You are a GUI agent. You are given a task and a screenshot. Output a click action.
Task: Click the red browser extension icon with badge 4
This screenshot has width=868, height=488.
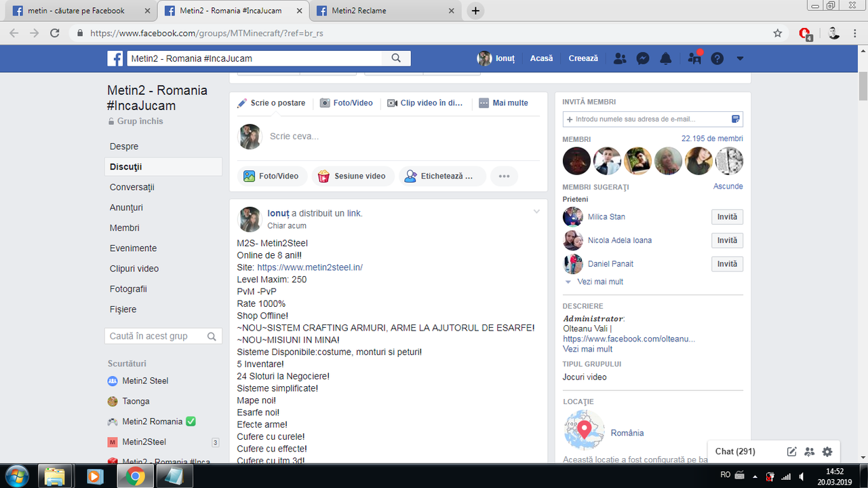pos(805,33)
